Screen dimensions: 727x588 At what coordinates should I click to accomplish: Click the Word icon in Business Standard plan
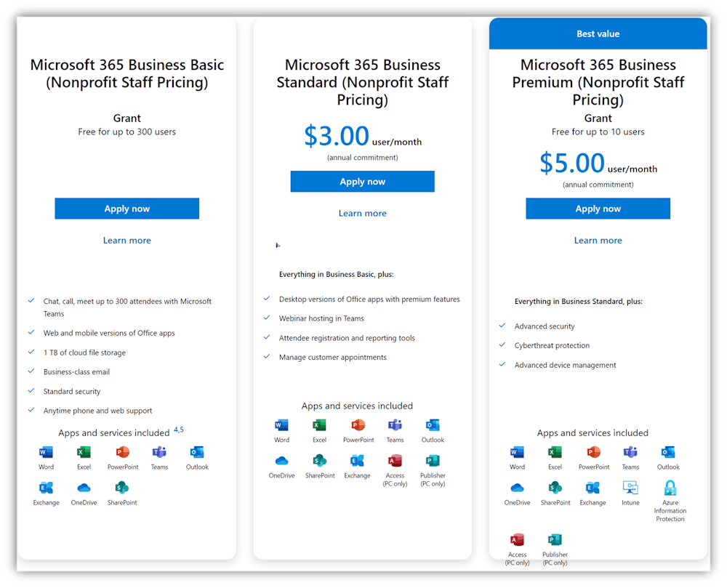281,425
